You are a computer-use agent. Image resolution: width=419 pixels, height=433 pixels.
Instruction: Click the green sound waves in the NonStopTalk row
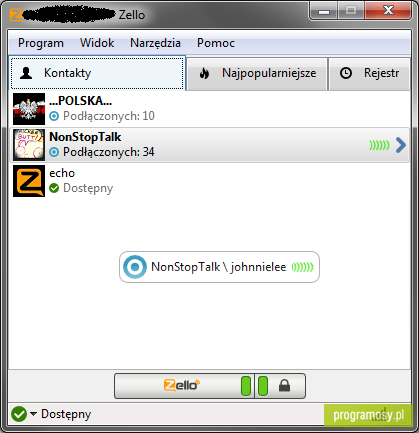tap(379, 145)
